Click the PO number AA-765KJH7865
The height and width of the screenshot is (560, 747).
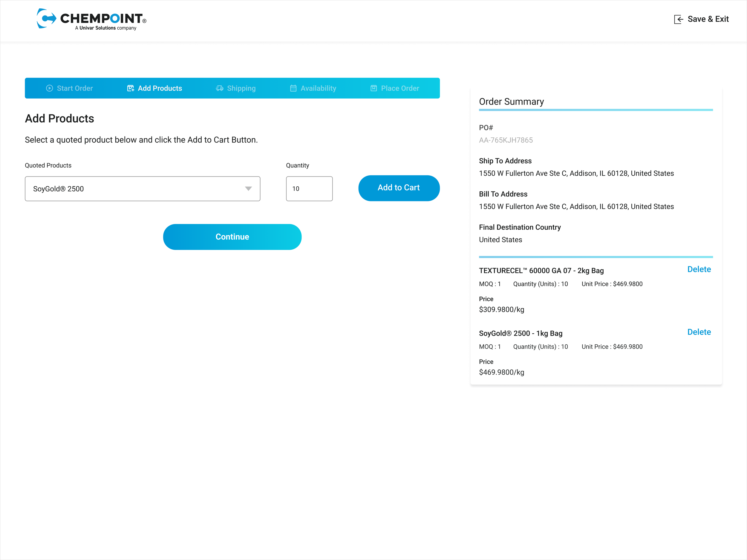tap(506, 140)
